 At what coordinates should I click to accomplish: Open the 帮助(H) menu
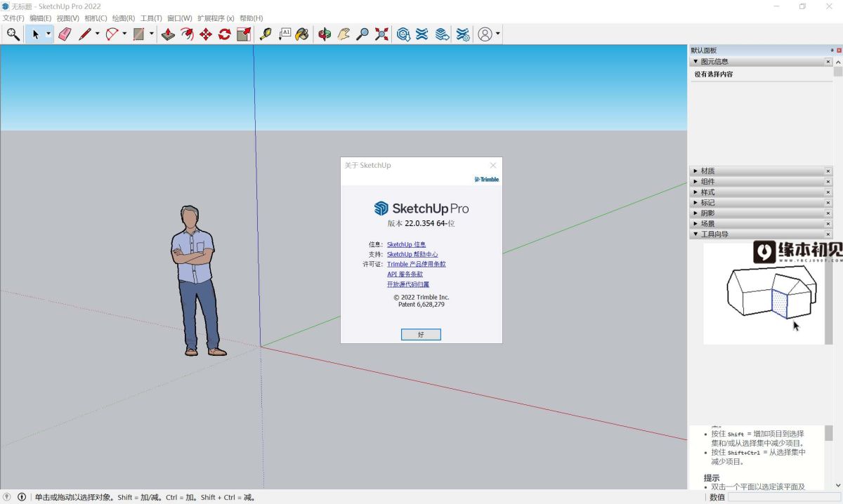[251, 18]
